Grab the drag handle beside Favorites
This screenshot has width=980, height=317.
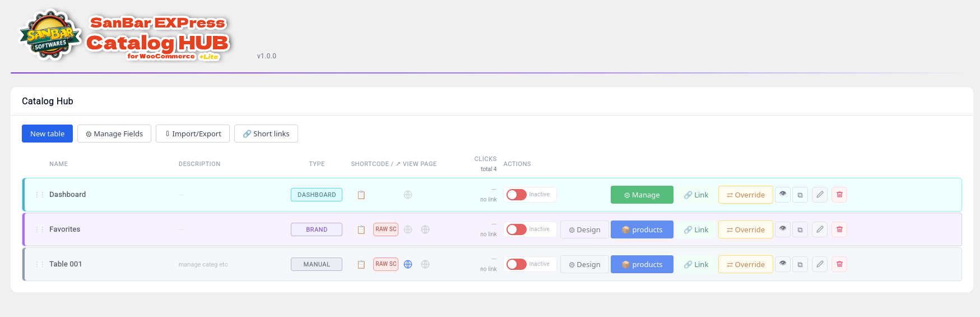pyautogui.click(x=39, y=229)
